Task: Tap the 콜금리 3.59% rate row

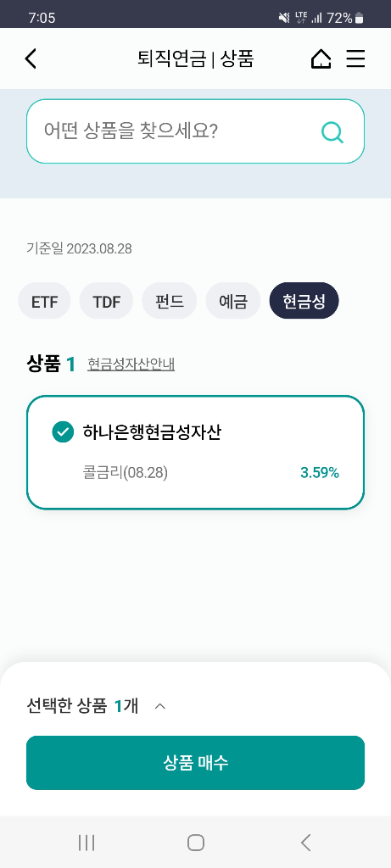Action: click(209, 473)
